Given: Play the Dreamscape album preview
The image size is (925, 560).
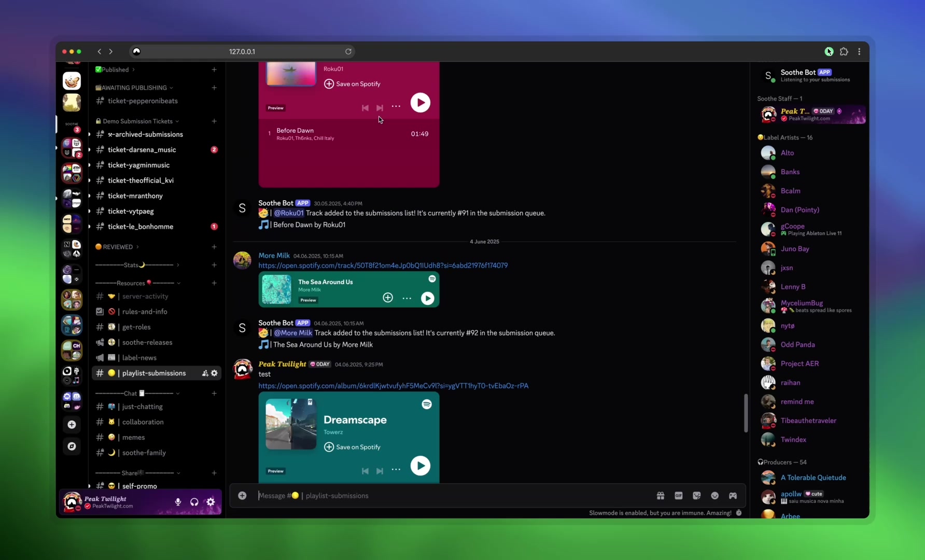Looking at the screenshot, I should coord(421,466).
